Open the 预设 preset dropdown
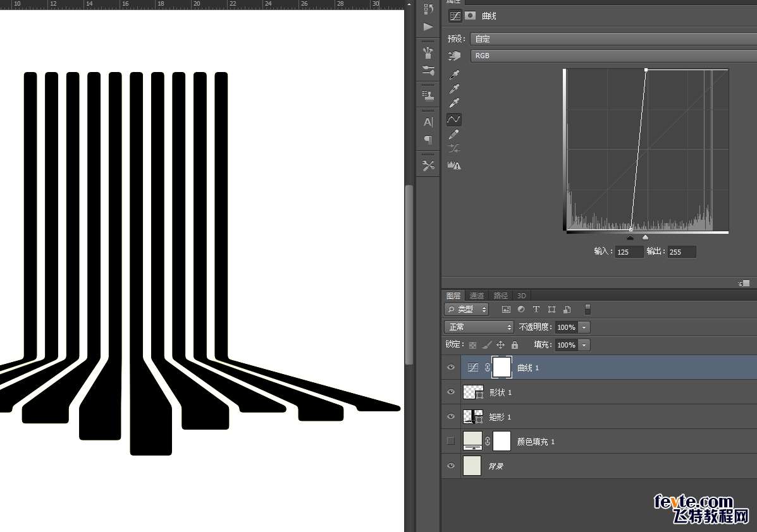 (x=612, y=39)
